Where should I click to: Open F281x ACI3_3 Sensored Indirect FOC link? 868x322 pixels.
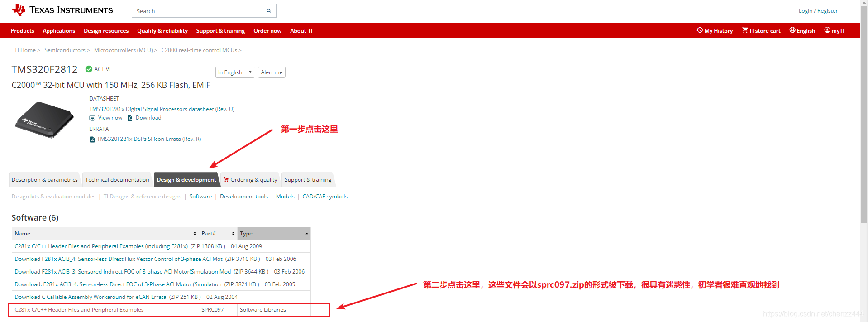(x=123, y=272)
